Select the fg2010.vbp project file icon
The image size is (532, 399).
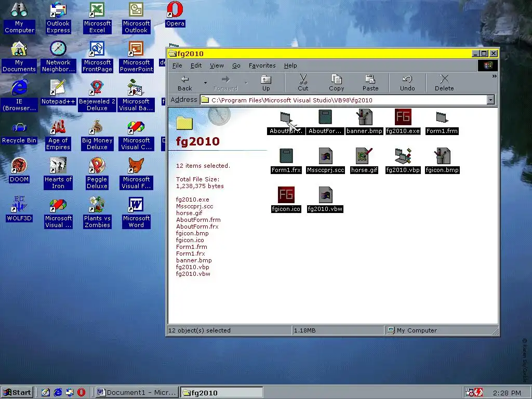(403, 156)
